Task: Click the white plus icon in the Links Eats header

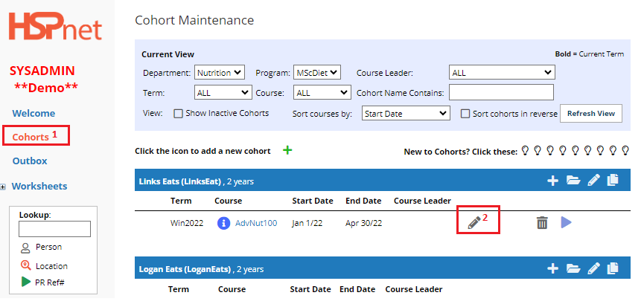Action: click(553, 181)
